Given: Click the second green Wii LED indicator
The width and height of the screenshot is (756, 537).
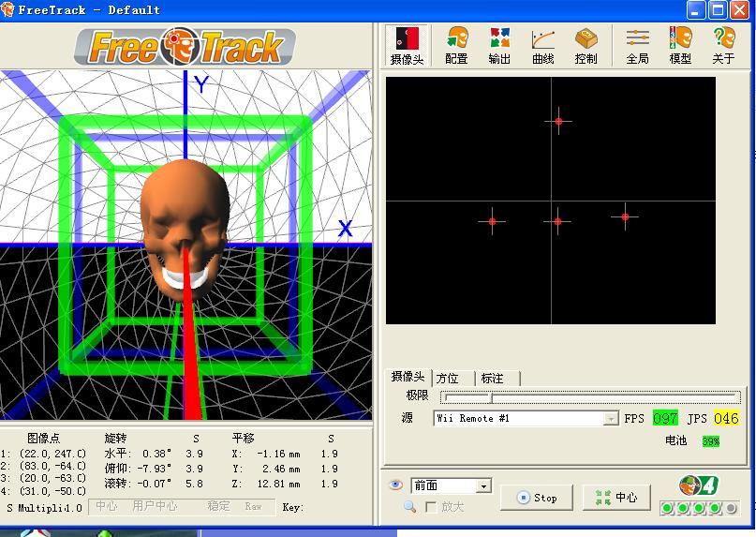Looking at the screenshot, I should pyautogui.click(x=683, y=508).
